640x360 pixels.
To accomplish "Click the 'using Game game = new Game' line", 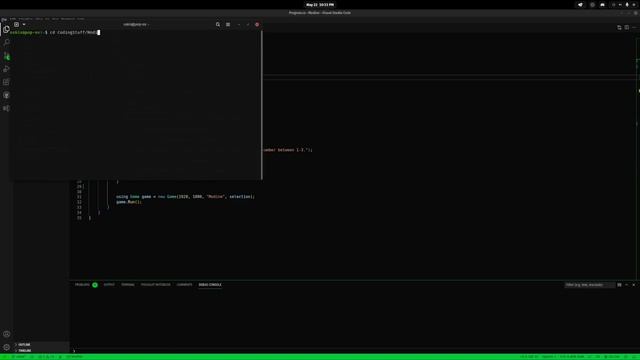I will (x=185, y=197).
